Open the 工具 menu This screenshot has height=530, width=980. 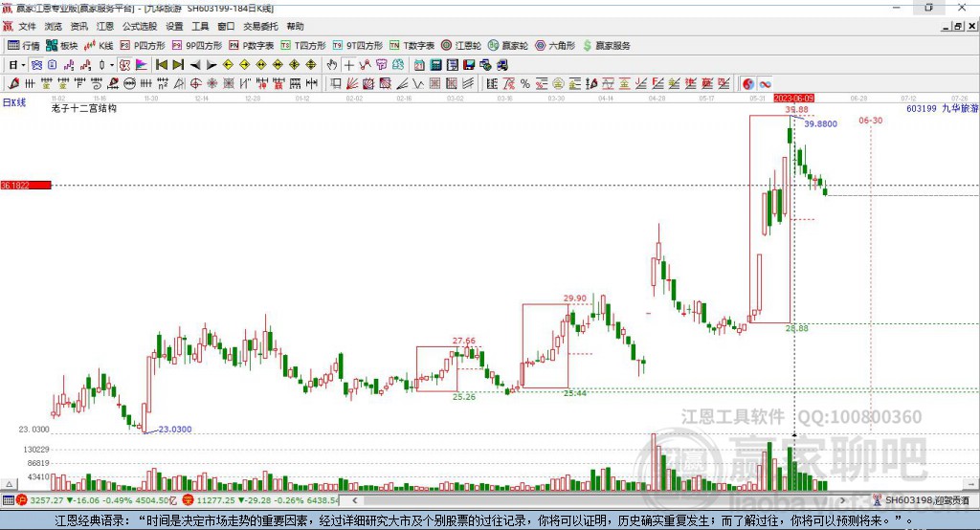click(200, 26)
